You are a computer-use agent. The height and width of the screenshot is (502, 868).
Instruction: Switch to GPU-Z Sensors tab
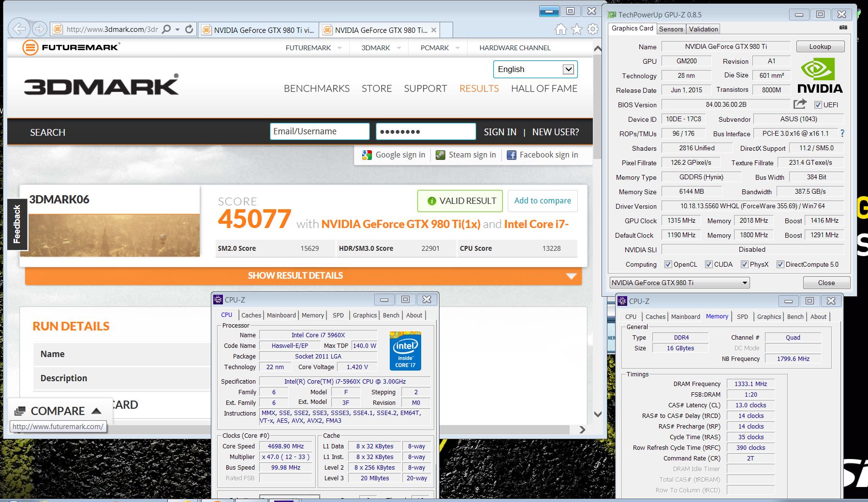click(x=671, y=29)
